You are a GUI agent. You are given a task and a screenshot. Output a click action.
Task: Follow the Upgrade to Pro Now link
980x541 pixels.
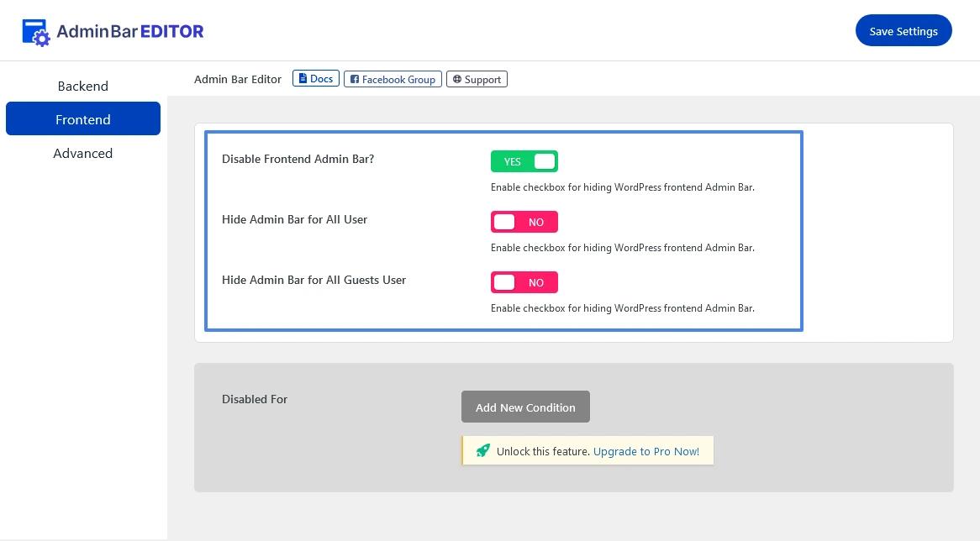click(645, 451)
